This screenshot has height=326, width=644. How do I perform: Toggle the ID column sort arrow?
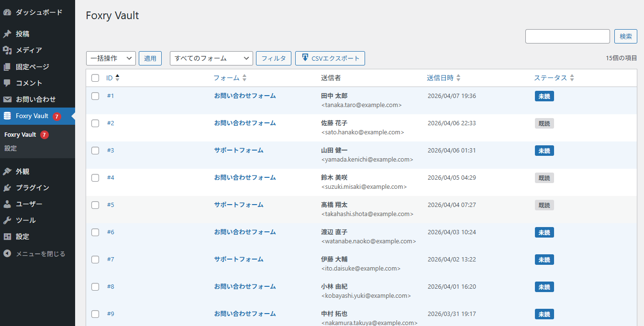coord(116,77)
